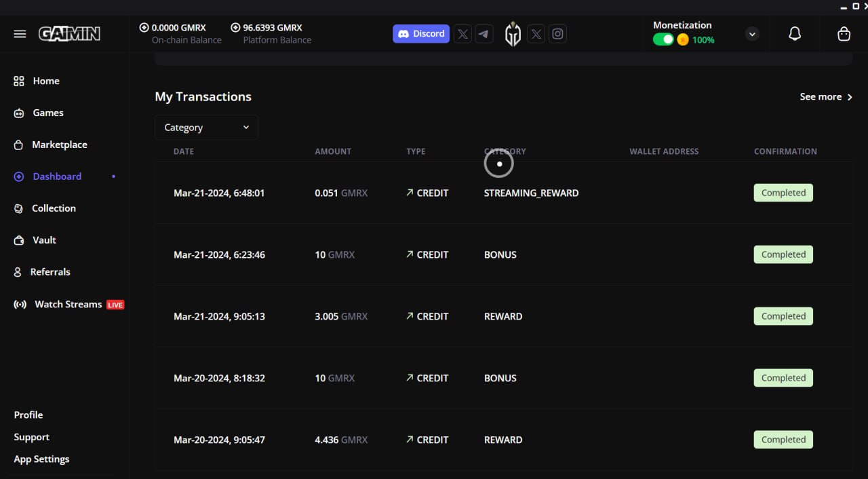
Task: Click the gold coin icon near 100%
Action: [683, 40]
